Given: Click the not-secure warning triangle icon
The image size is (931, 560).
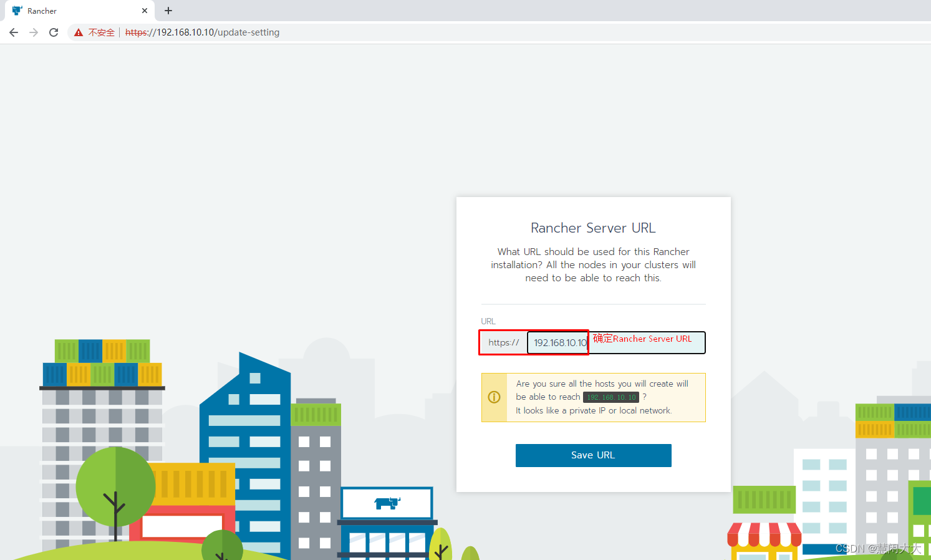Looking at the screenshot, I should (x=79, y=32).
